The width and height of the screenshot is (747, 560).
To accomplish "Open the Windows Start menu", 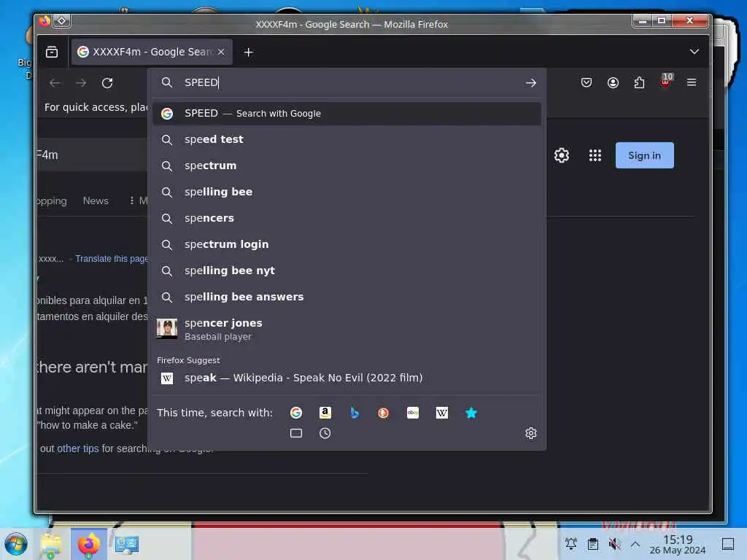I will point(16,544).
